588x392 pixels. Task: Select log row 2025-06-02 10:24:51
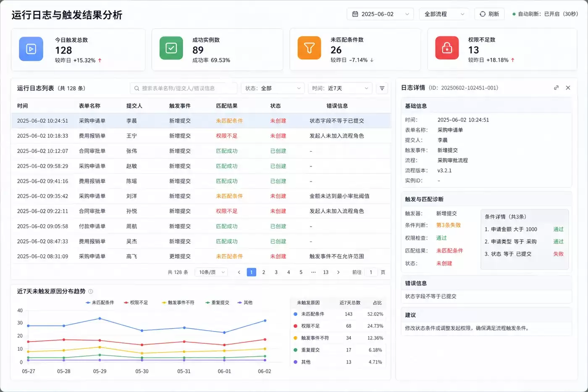coord(201,121)
